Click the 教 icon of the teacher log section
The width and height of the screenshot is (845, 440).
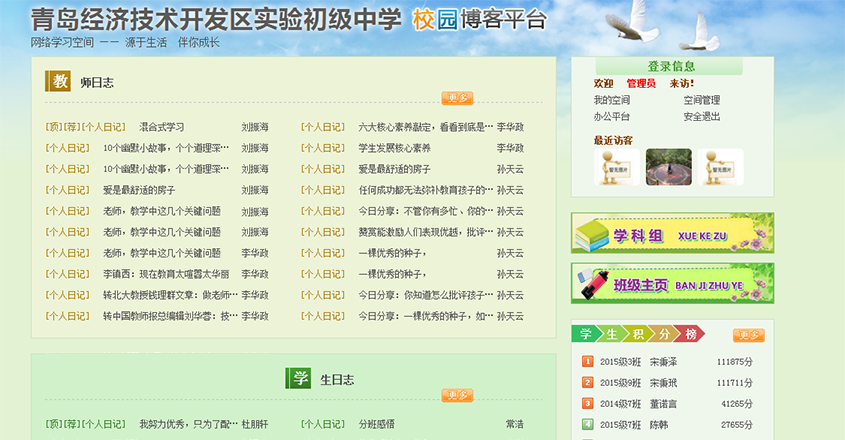58,81
